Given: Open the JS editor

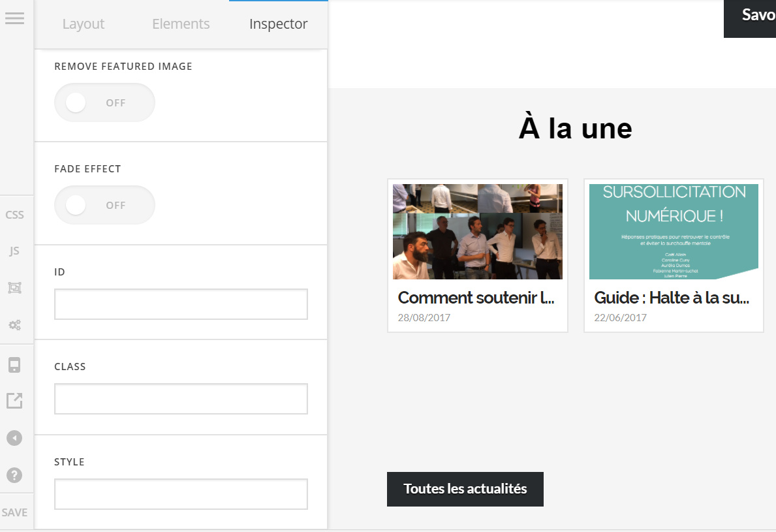Looking at the screenshot, I should pyautogui.click(x=14, y=251).
